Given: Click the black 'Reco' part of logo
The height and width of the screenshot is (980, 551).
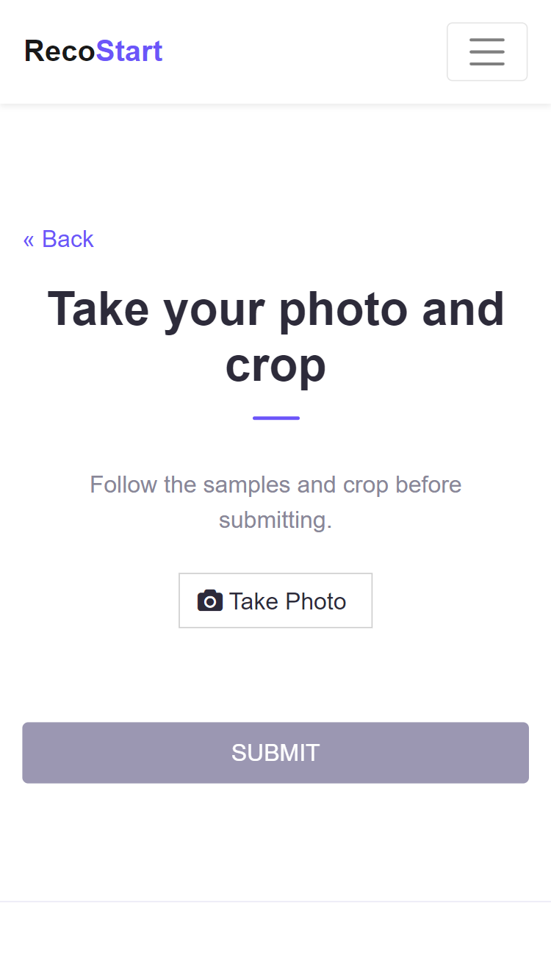Looking at the screenshot, I should click(60, 51).
